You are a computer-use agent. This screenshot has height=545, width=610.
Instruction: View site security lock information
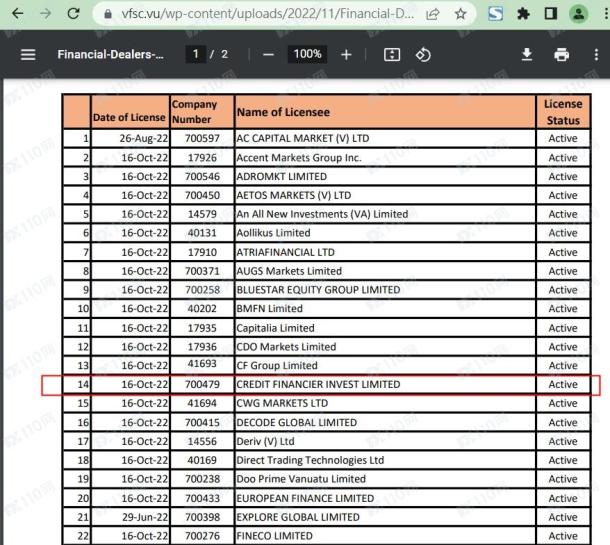coord(108,14)
